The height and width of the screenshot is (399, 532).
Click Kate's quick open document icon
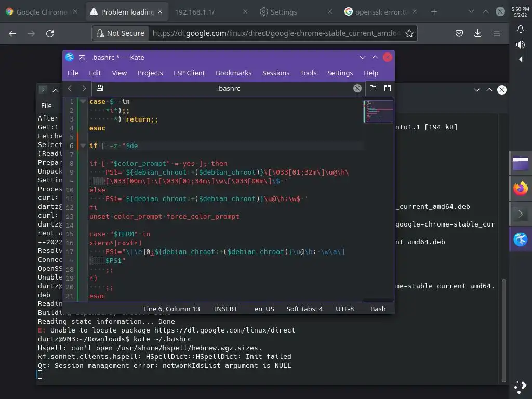(x=373, y=88)
